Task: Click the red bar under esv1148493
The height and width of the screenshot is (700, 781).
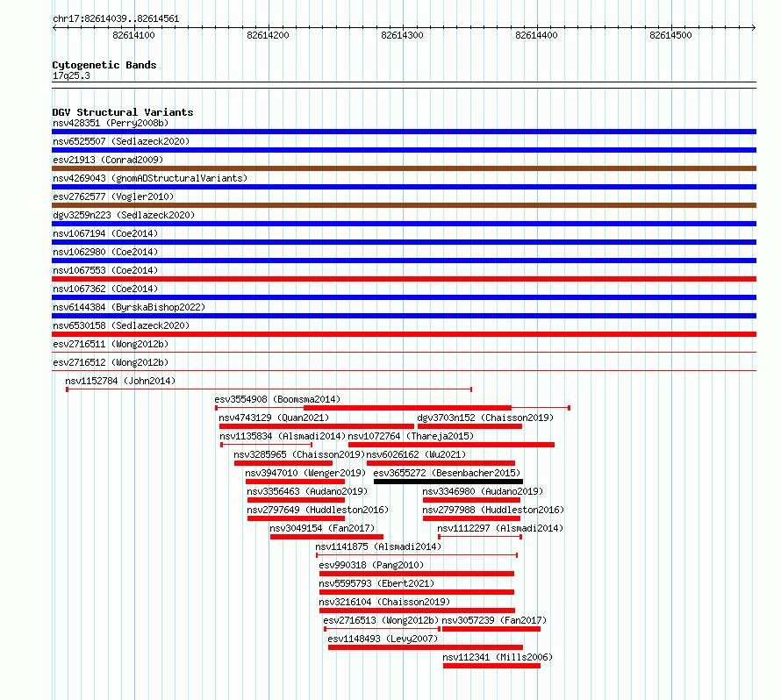Action: (x=426, y=647)
